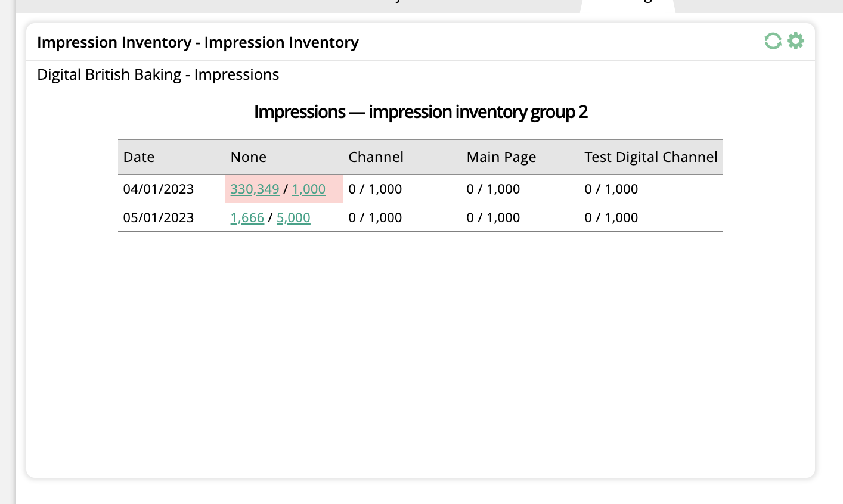
Task: Click the Main Page value for 05/01/2023
Action: pyautogui.click(x=493, y=217)
